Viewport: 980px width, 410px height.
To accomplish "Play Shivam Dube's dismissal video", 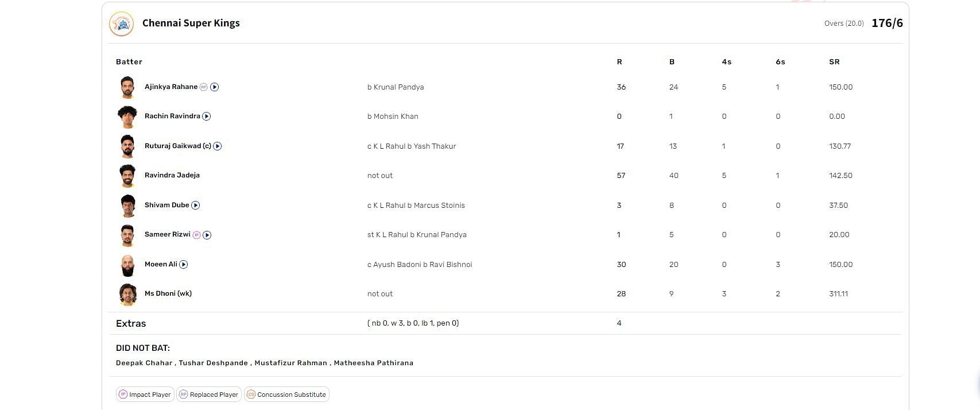I will [x=196, y=206].
